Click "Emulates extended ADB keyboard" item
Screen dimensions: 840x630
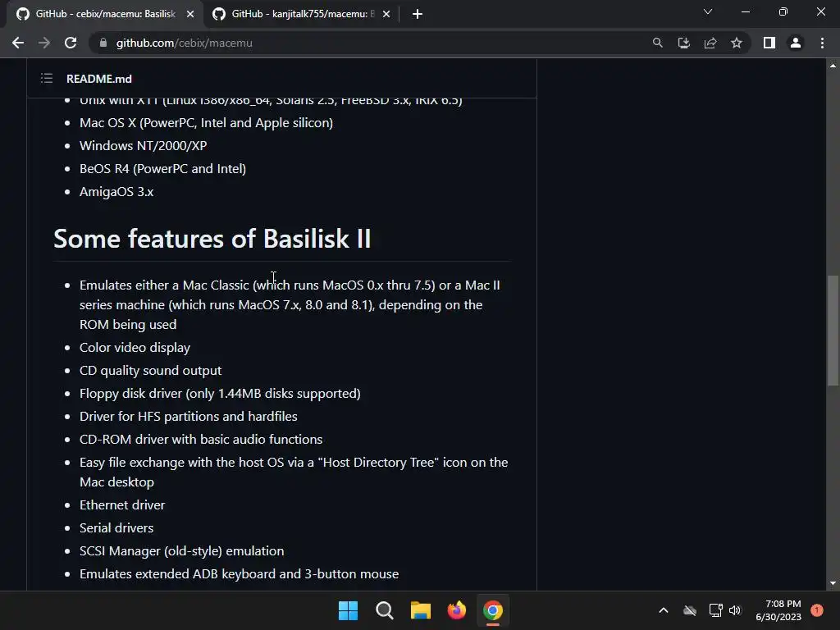[239, 574]
